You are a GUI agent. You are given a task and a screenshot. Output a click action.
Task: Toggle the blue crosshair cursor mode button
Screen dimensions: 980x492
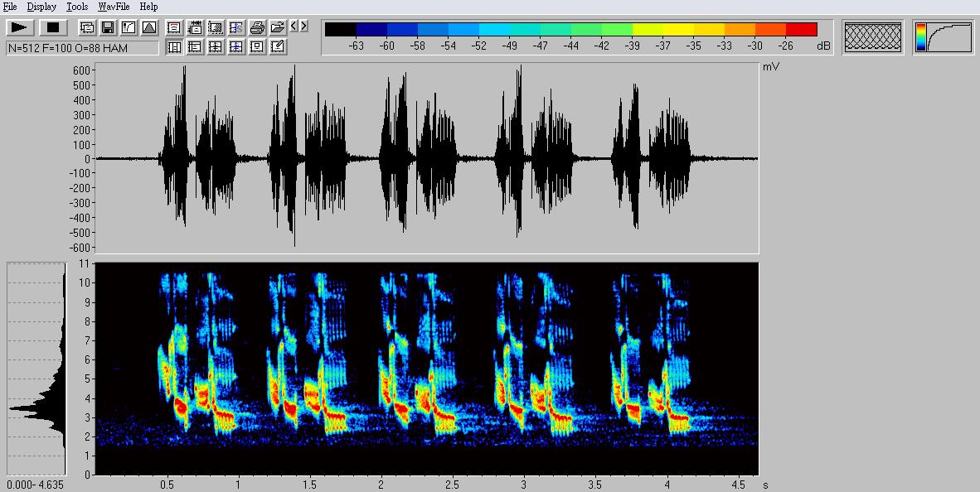(x=236, y=47)
